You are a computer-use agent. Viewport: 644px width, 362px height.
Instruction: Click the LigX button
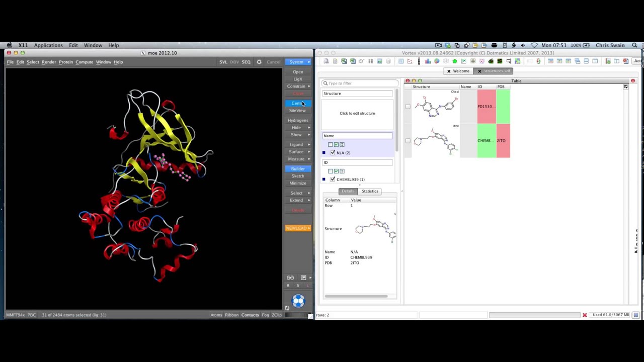298,79
